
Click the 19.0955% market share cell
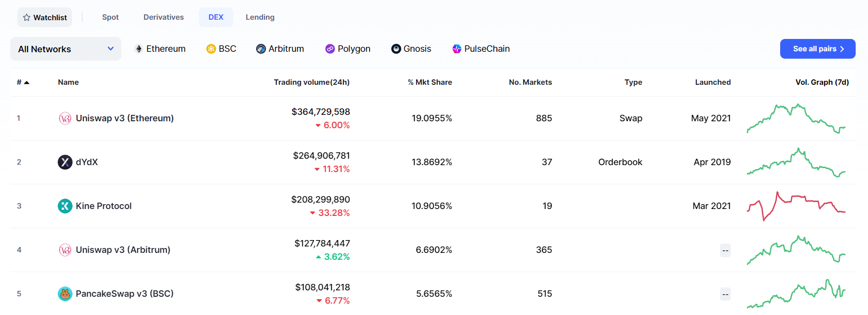[x=432, y=118]
